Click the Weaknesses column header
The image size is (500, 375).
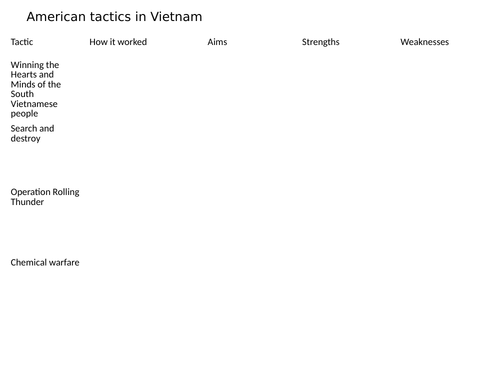click(x=425, y=42)
